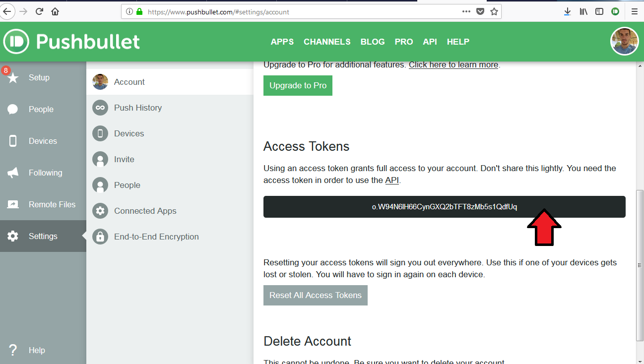Select Account in settings list
644x364 pixels.
coord(170,82)
